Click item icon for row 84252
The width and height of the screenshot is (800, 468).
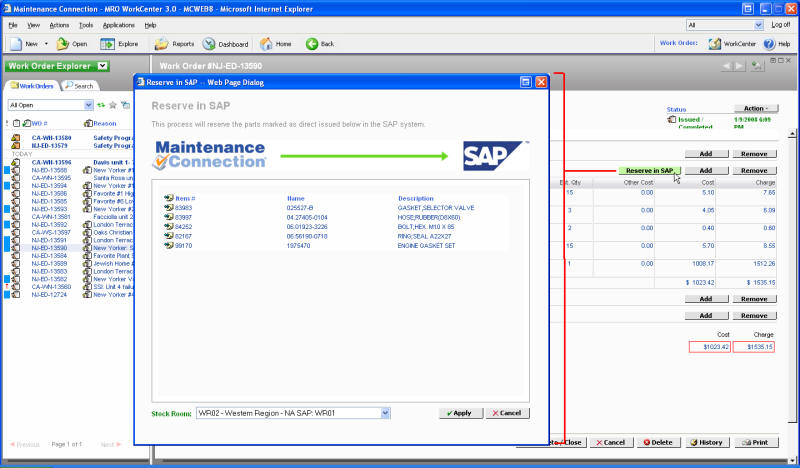coord(169,227)
